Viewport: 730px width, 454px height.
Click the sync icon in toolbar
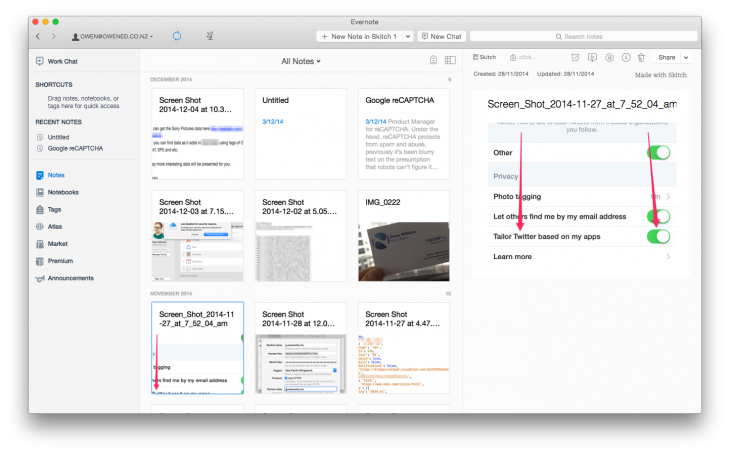pos(177,36)
